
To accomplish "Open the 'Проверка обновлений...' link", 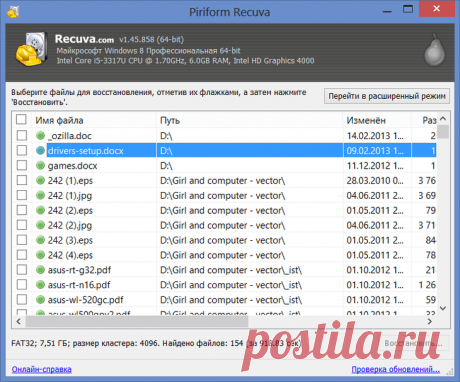I will click(x=396, y=369).
